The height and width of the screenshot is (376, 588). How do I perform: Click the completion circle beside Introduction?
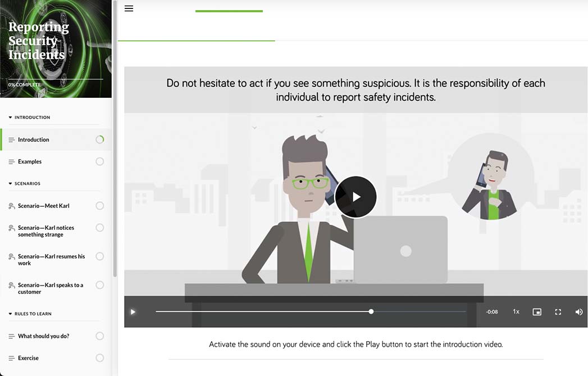tap(99, 139)
